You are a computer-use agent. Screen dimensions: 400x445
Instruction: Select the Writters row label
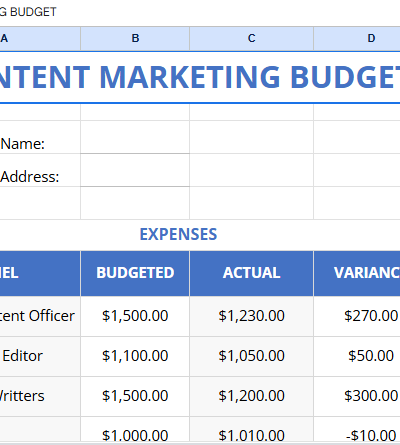pyautogui.click(x=40, y=396)
